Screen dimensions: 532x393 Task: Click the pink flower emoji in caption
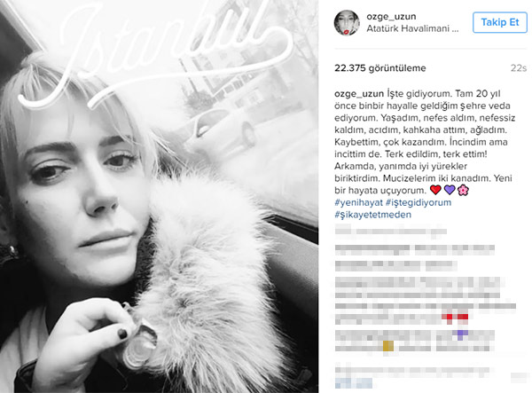click(463, 190)
